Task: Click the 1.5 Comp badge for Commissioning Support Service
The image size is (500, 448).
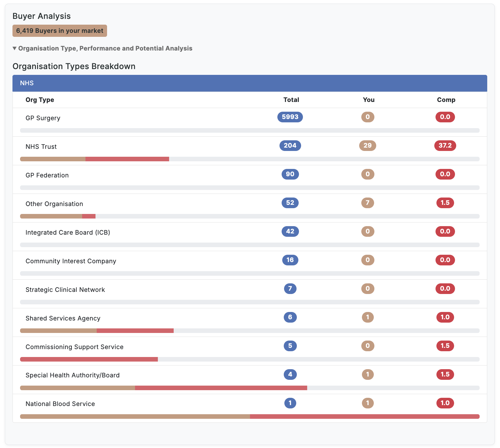Action: pos(445,346)
